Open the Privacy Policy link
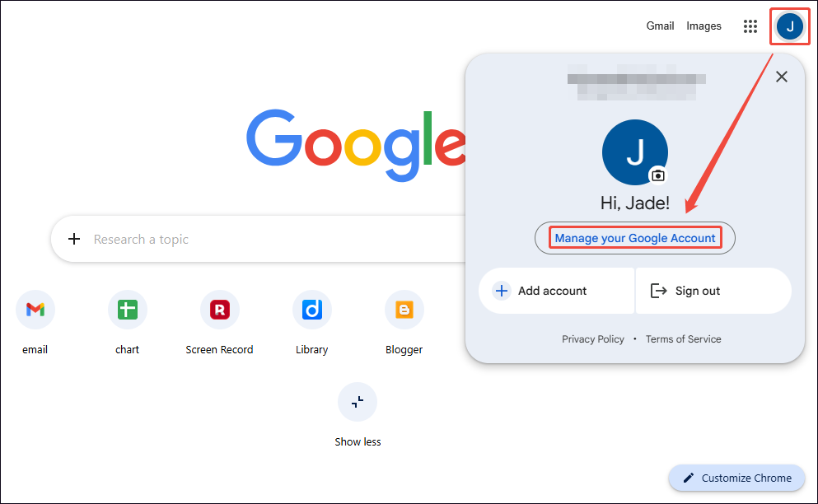Viewport: 818px width, 504px height. click(592, 339)
